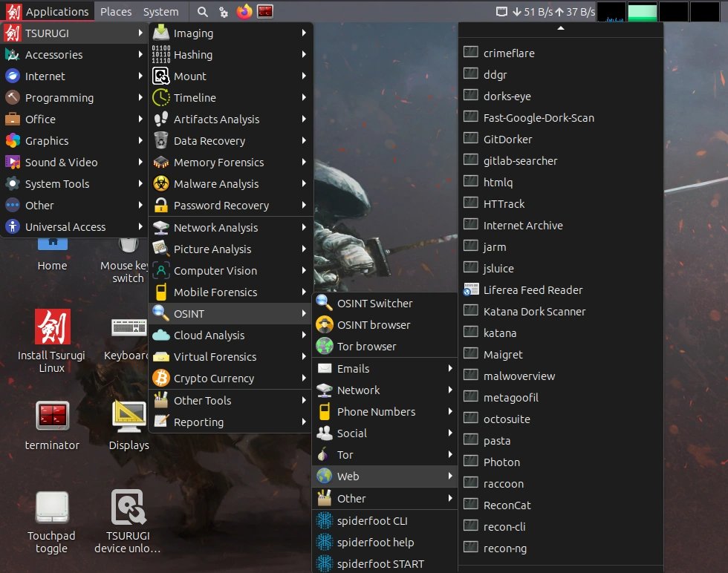Open Displays desktop icon
This screenshot has height=573, width=728.
click(129, 425)
